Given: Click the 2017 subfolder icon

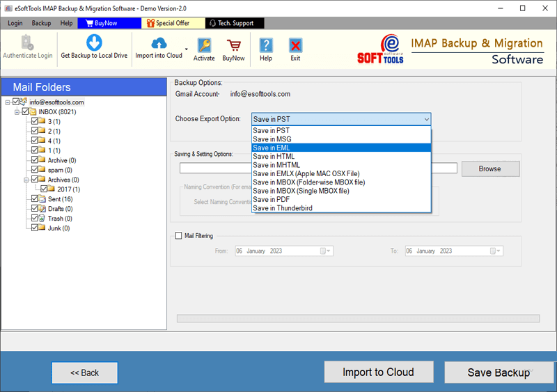Looking at the screenshot, I should click(x=52, y=189).
